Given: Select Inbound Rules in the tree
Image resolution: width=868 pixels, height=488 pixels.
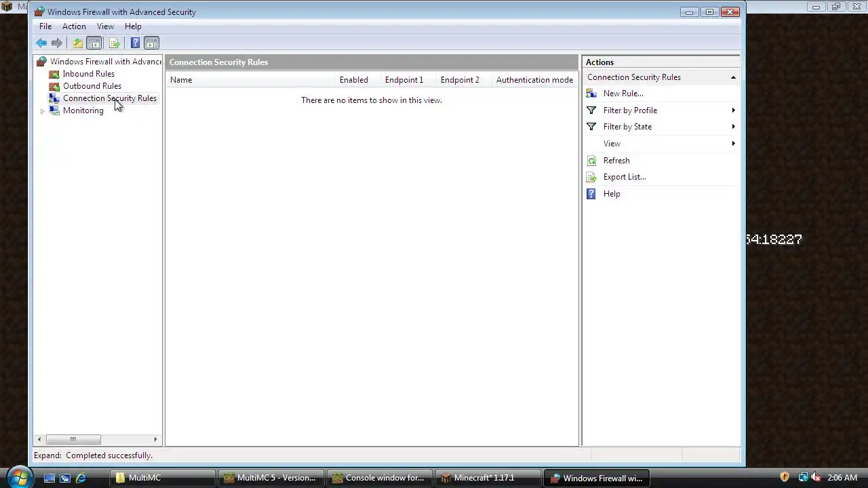Looking at the screenshot, I should (x=89, y=74).
